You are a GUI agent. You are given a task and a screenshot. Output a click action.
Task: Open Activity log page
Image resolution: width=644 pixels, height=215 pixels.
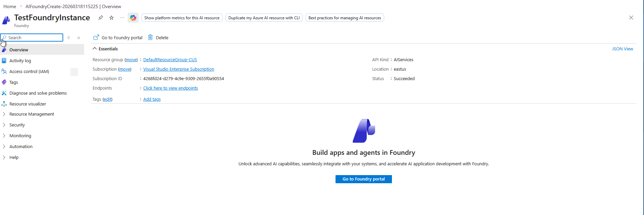pyautogui.click(x=20, y=61)
